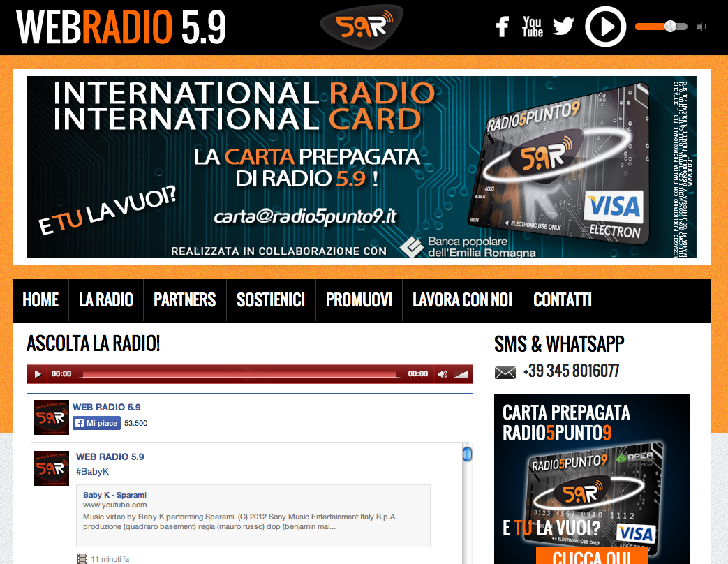Play audio in the red player bar
Viewport: 728px width, 564px height.
click(38, 373)
